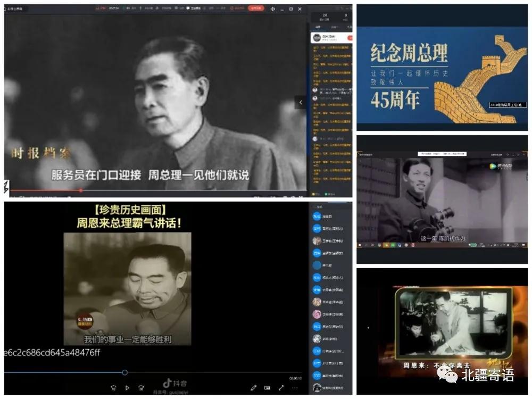Switch to the second tab in chat panel
Image resolution: width=532 pixels, height=399 pixels.
pos(334,26)
